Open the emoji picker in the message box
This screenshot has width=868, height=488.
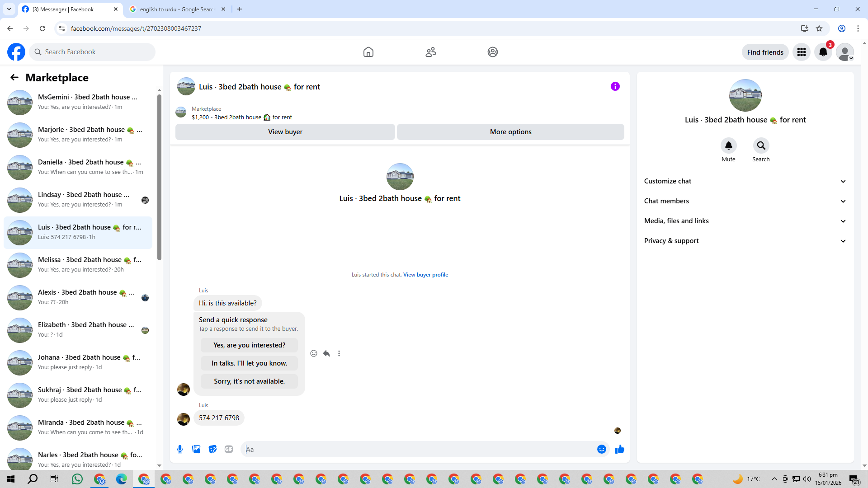click(601, 449)
